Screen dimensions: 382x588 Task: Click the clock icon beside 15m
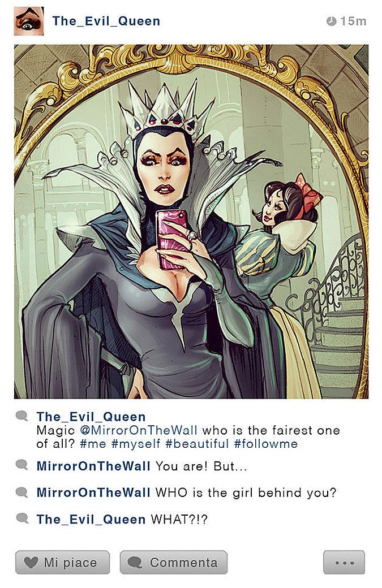pyautogui.click(x=331, y=21)
